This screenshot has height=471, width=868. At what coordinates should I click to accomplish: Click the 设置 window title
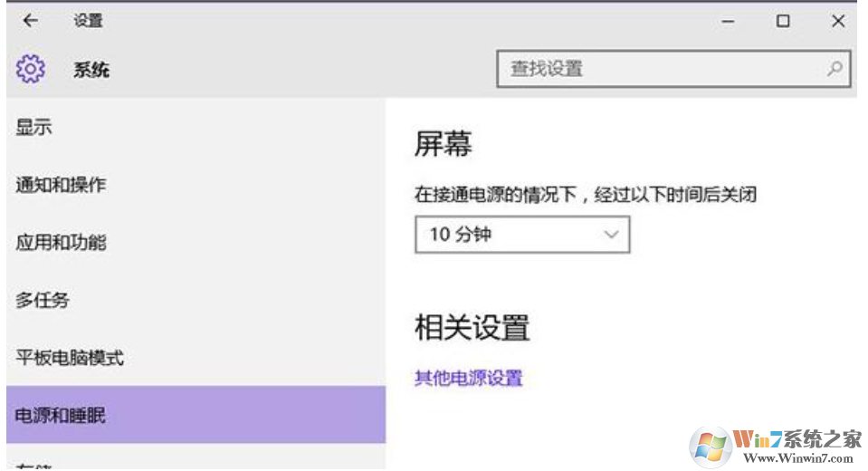point(89,21)
